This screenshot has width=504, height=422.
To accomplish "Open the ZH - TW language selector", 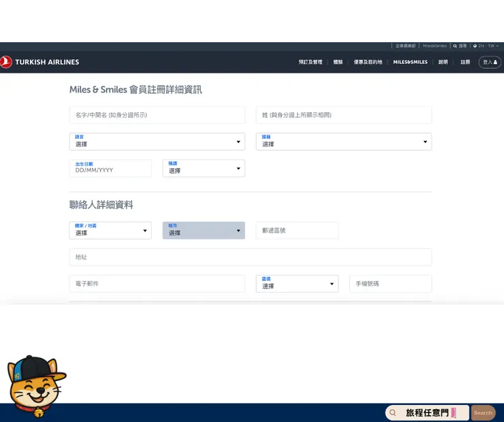I will point(486,46).
